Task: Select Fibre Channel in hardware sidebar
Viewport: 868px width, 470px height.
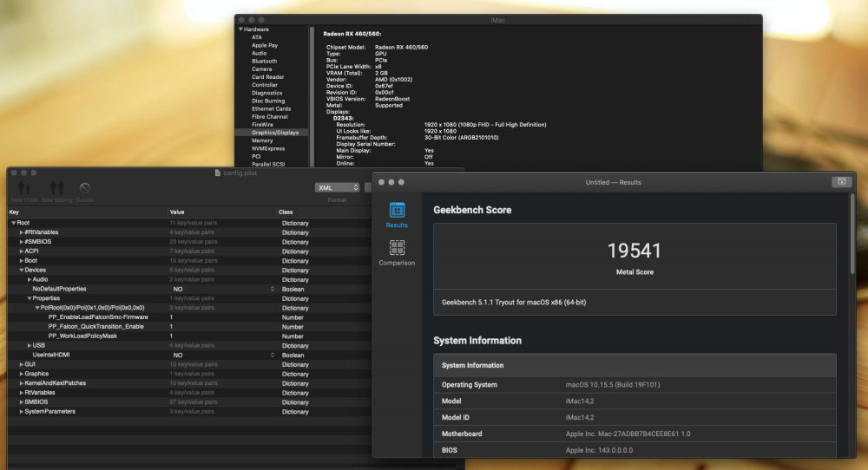Action: click(x=270, y=117)
